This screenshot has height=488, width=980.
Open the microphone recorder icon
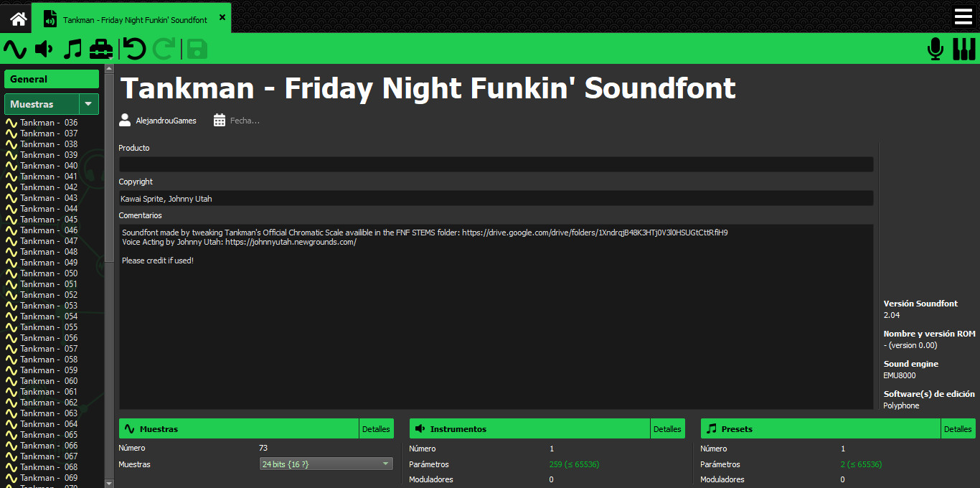coord(935,49)
